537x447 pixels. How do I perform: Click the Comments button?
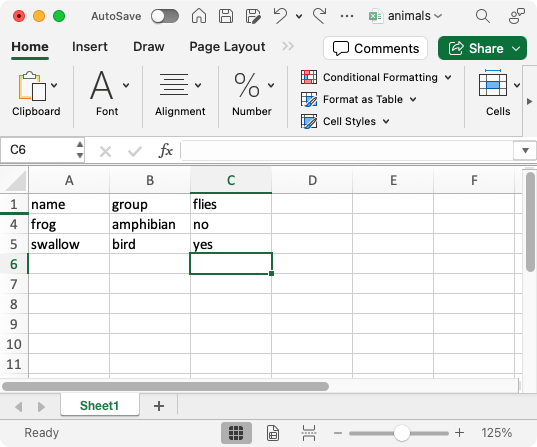click(375, 48)
